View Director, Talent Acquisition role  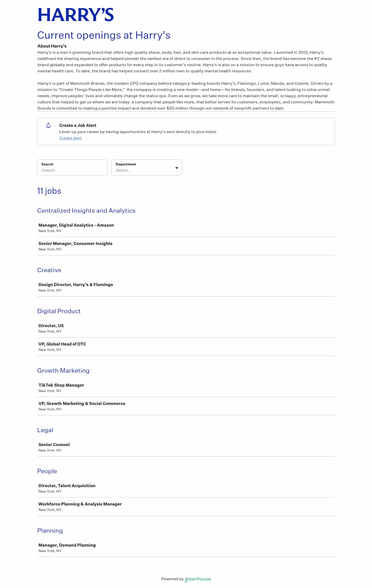67,486
